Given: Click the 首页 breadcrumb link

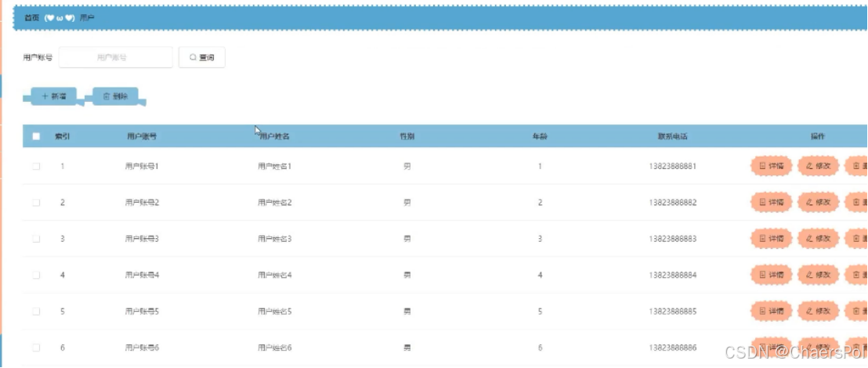Looking at the screenshot, I should 31,18.
